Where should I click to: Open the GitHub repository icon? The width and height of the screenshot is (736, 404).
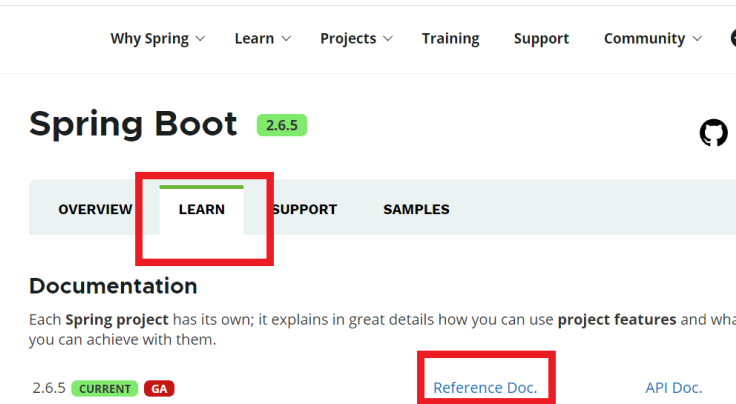(713, 132)
